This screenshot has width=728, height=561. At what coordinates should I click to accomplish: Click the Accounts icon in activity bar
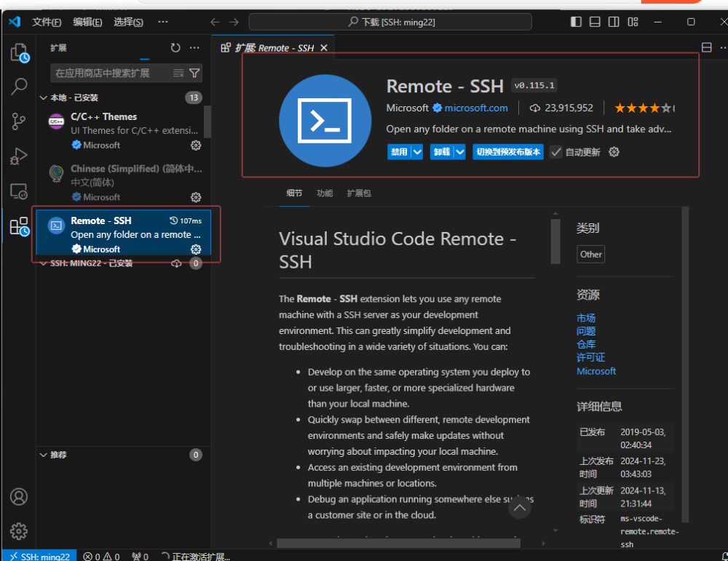click(19, 497)
